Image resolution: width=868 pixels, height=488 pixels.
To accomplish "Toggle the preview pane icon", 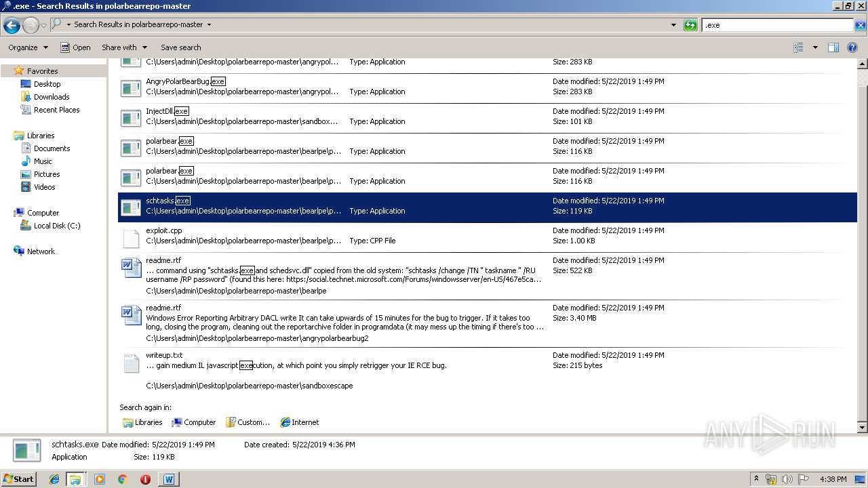I will [833, 47].
